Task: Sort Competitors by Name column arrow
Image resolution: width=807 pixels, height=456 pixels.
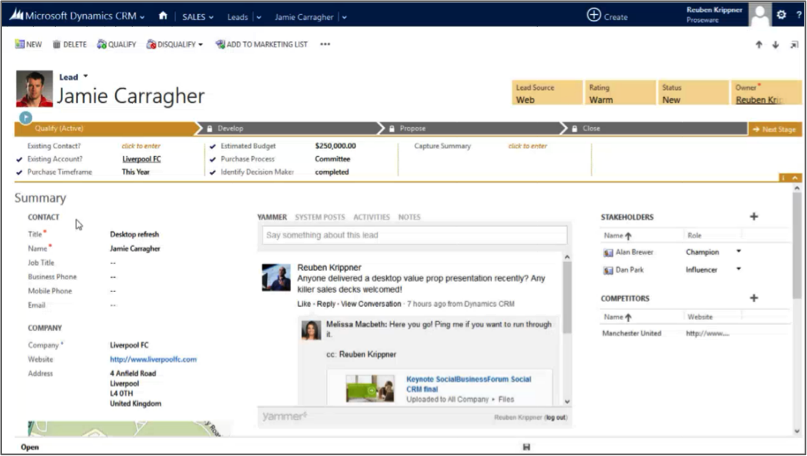Action: tap(628, 318)
